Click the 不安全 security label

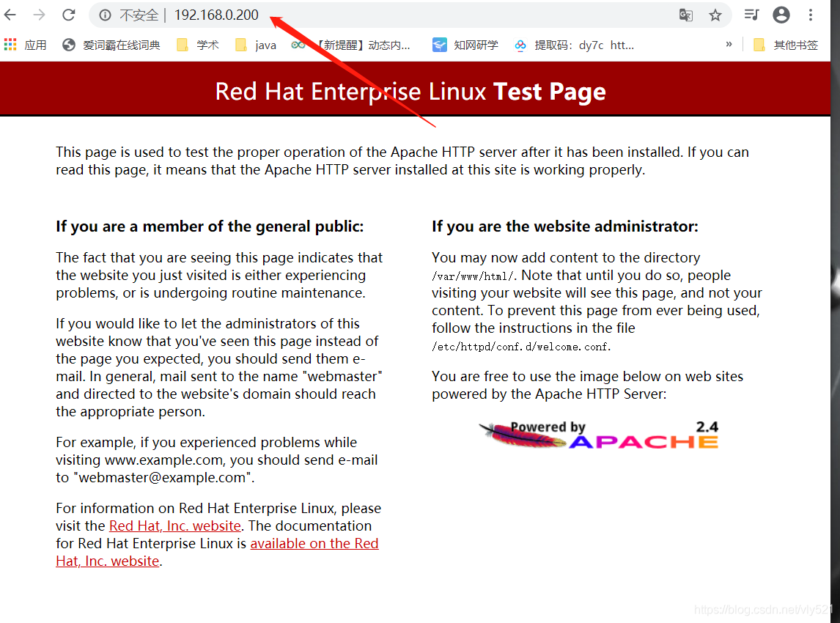[x=139, y=15]
